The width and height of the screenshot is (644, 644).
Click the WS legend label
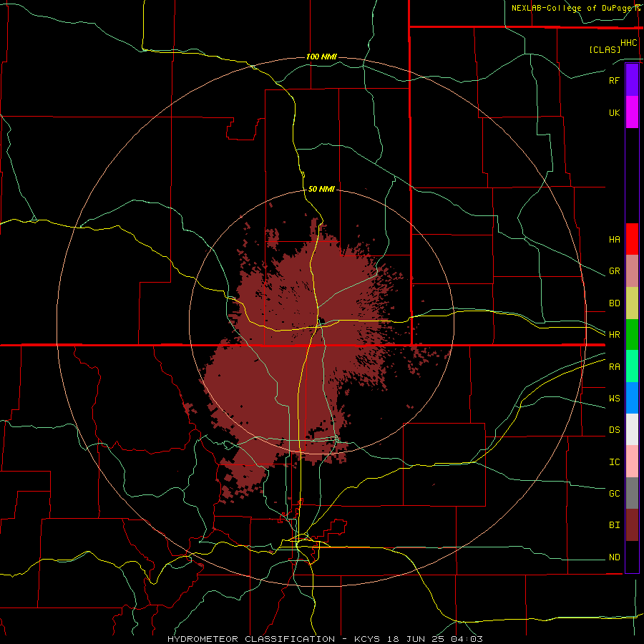[x=614, y=399]
